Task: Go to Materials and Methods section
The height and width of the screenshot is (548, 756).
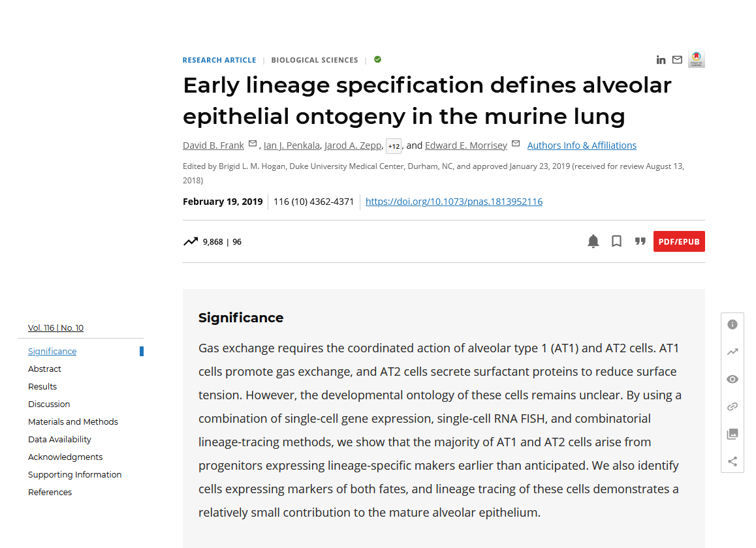Action: [73, 421]
